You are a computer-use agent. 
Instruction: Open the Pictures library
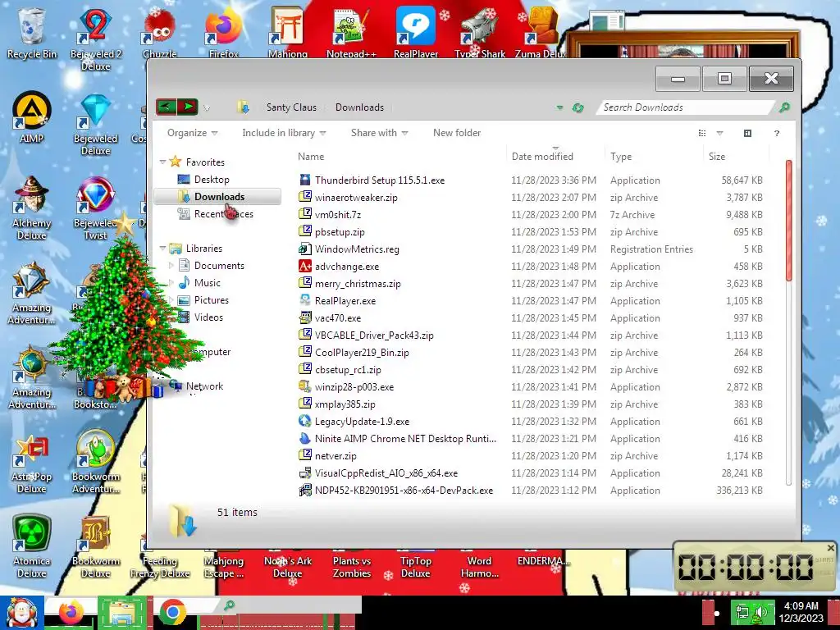pos(211,300)
